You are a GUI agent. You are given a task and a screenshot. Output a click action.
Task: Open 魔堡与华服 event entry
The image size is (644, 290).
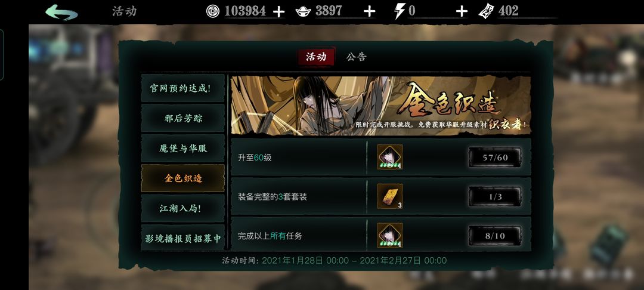tap(183, 149)
